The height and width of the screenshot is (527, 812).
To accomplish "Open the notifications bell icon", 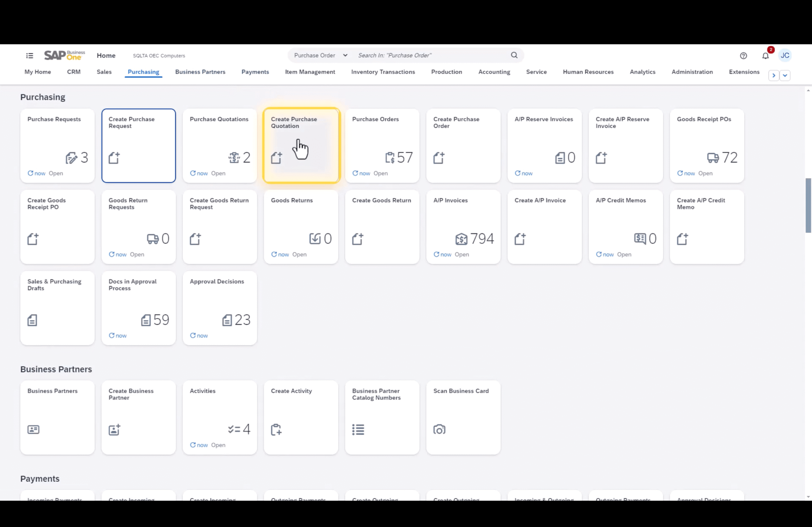I will [766, 55].
